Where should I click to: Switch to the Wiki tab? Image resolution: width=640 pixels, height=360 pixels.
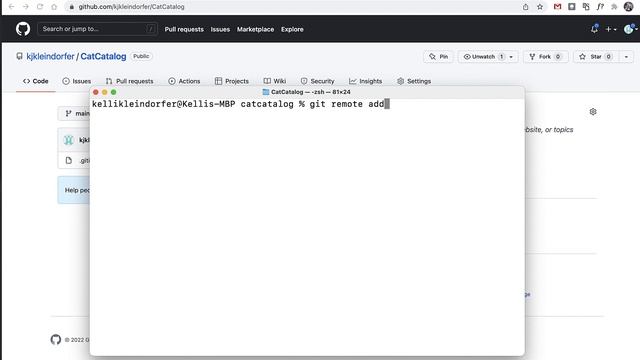[x=275, y=81]
